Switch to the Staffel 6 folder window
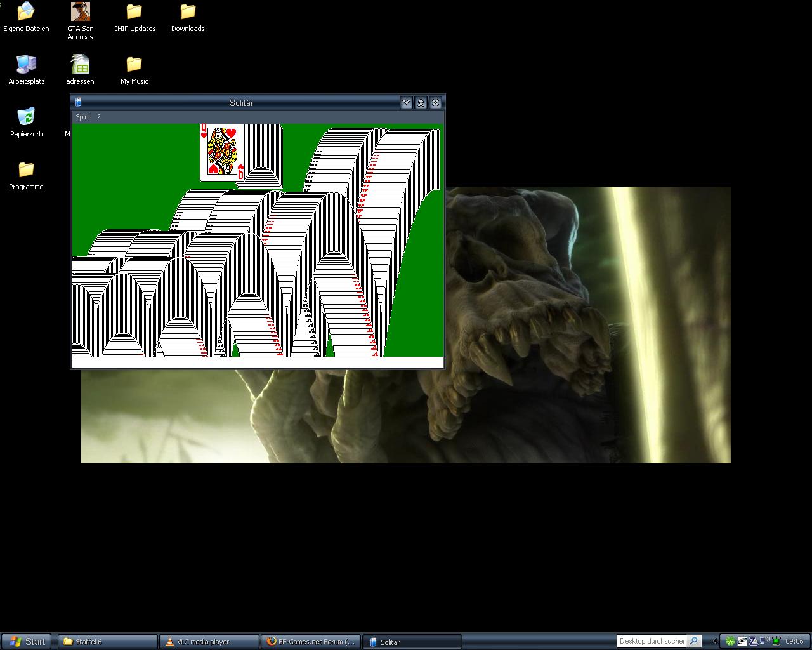This screenshot has height=650, width=812. [108, 642]
